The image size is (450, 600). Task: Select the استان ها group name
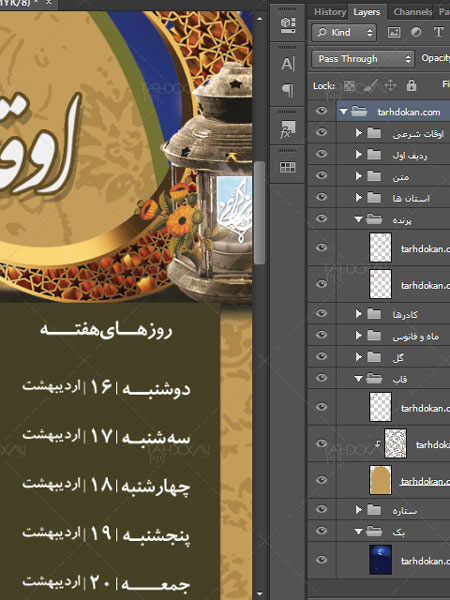click(411, 198)
